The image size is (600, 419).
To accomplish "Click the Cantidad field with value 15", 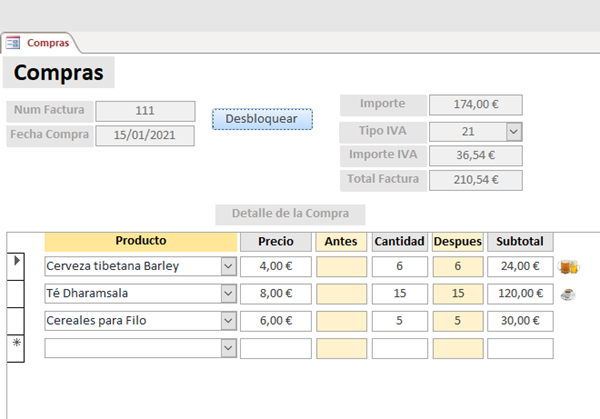I will point(399,294).
